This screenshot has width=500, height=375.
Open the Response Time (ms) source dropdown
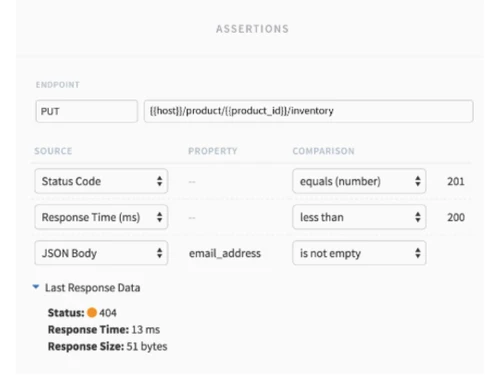click(101, 217)
